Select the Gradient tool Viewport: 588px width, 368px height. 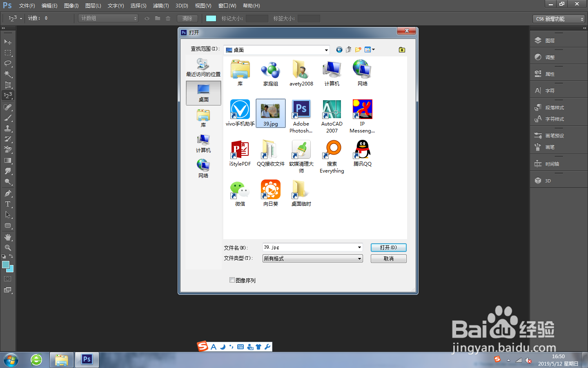pos(8,160)
